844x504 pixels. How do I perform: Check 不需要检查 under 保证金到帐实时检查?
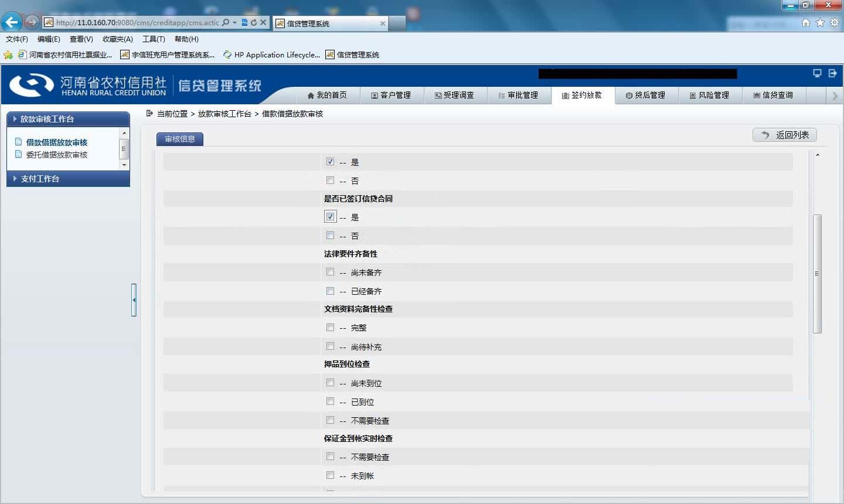pyautogui.click(x=330, y=456)
